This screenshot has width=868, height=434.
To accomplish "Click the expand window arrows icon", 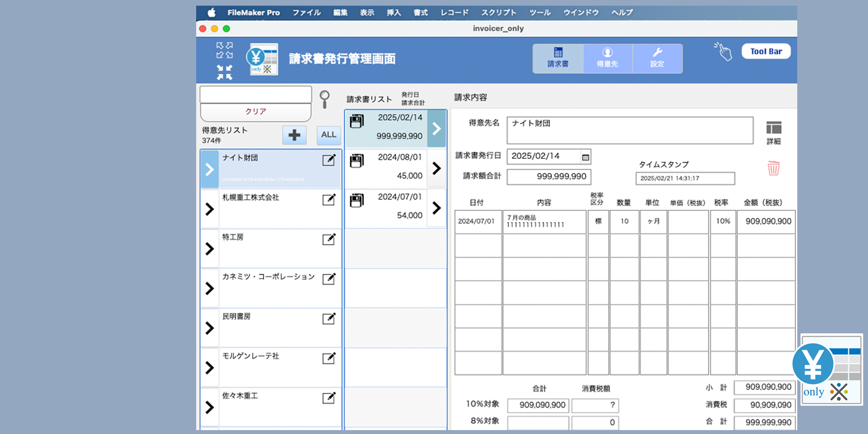I will click(x=224, y=50).
